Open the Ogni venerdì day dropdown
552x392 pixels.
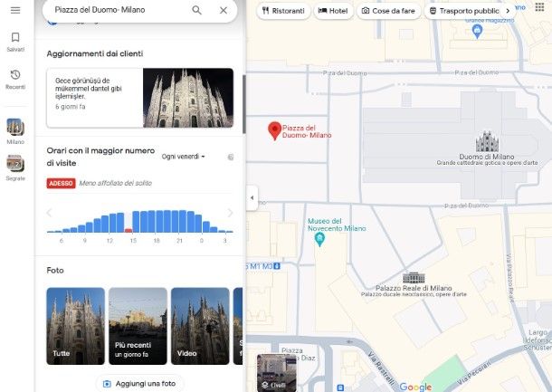tap(184, 157)
